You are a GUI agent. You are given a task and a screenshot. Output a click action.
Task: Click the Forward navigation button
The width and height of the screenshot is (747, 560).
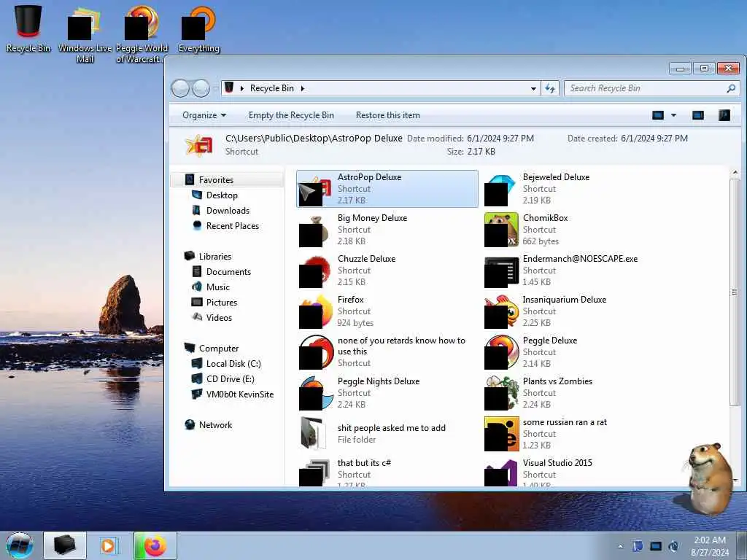[201, 88]
